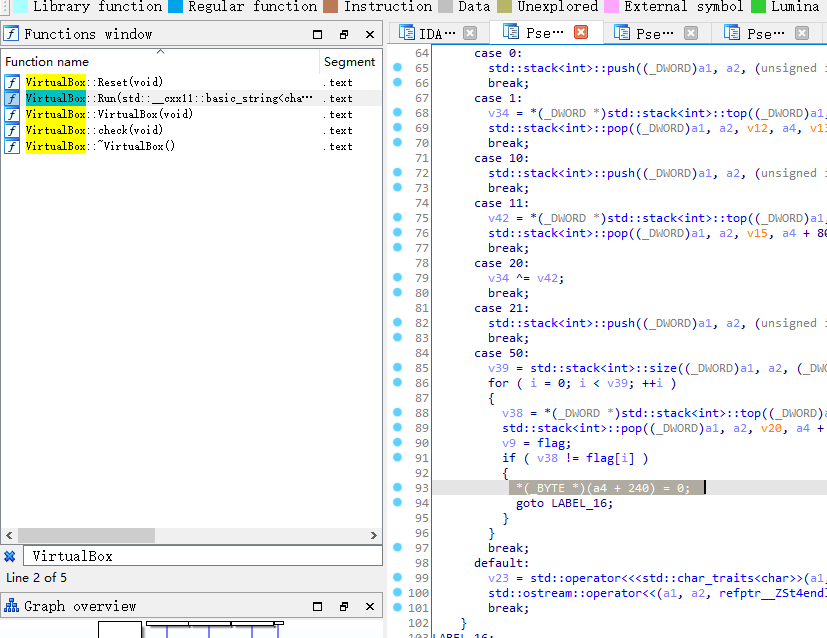The height and width of the screenshot is (638, 827).
Task: Click the 'v9 = flag;' statement
Action: click(x=536, y=443)
